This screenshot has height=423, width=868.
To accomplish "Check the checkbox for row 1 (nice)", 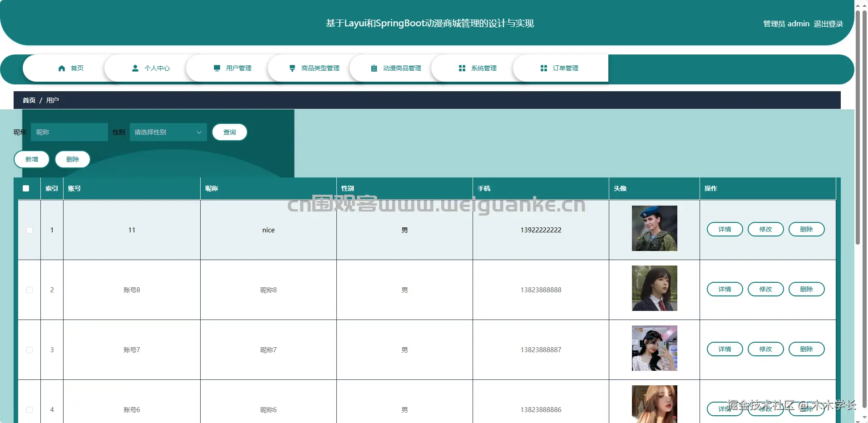I will click(30, 230).
